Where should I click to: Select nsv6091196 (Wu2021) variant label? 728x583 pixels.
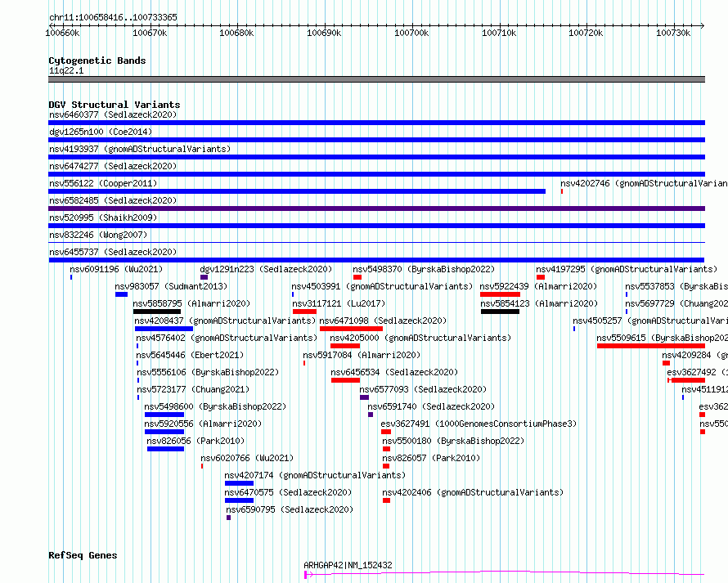click(116, 269)
